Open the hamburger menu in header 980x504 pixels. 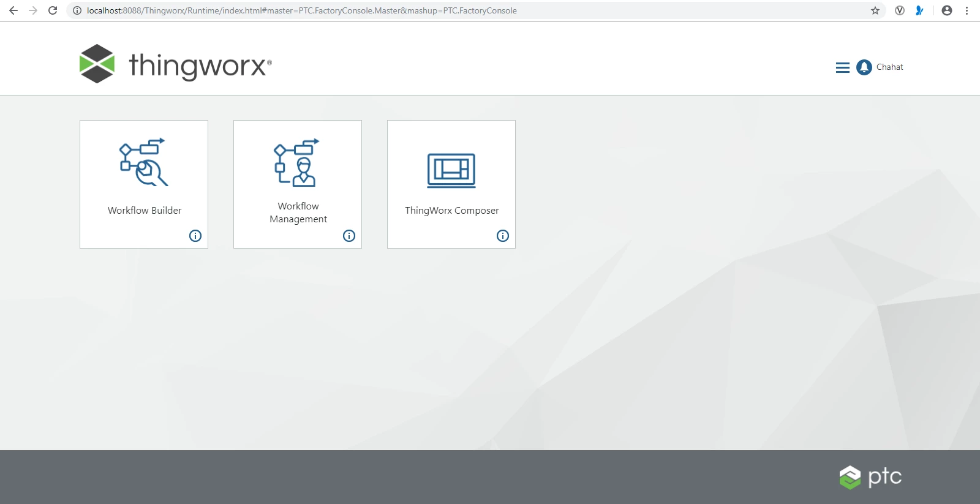(843, 67)
